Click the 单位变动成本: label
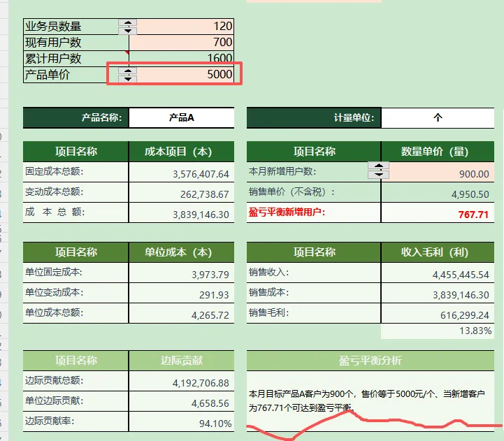 [x=54, y=293]
